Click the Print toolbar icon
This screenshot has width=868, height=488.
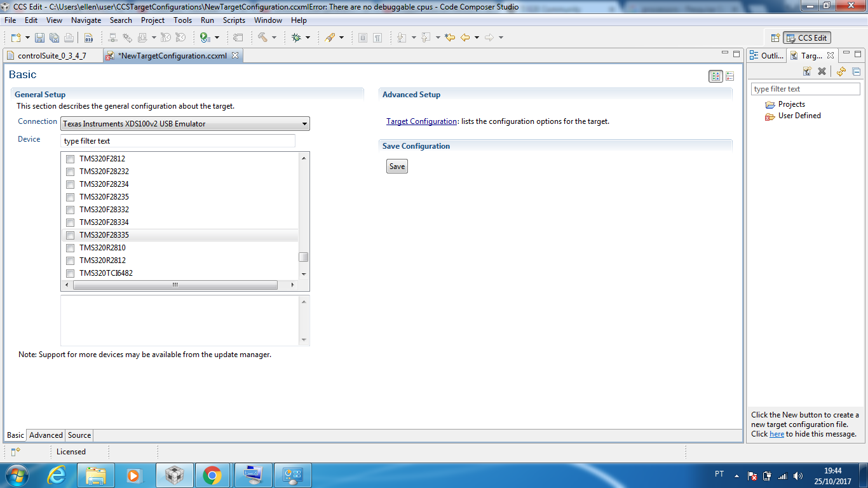(69, 37)
